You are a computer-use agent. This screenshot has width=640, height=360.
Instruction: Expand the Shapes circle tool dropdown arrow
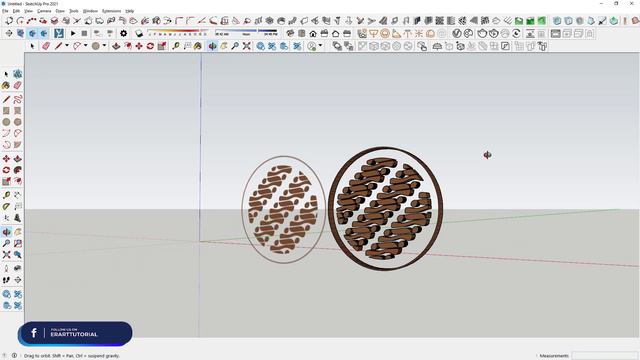pyautogui.click(x=104, y=46)
